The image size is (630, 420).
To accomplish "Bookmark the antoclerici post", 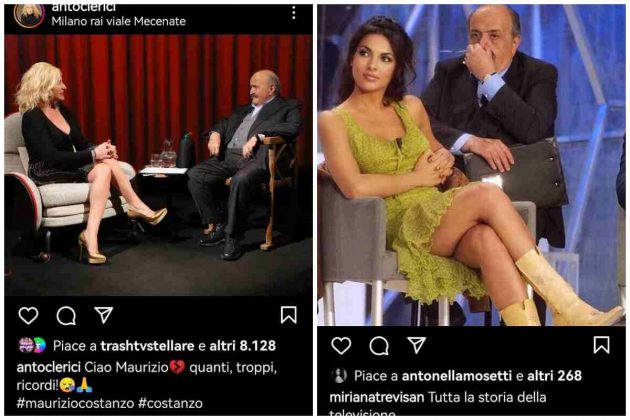I will [288, 315].
